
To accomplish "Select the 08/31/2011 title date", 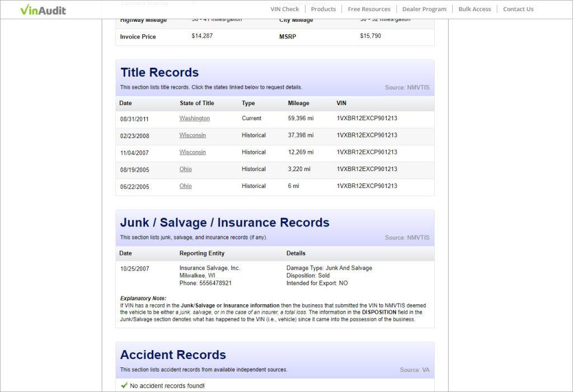I will 134,119.
